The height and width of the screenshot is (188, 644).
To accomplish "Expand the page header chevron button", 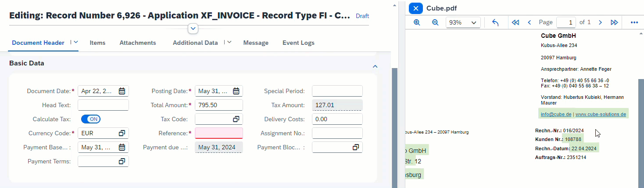I will [193, 29].
